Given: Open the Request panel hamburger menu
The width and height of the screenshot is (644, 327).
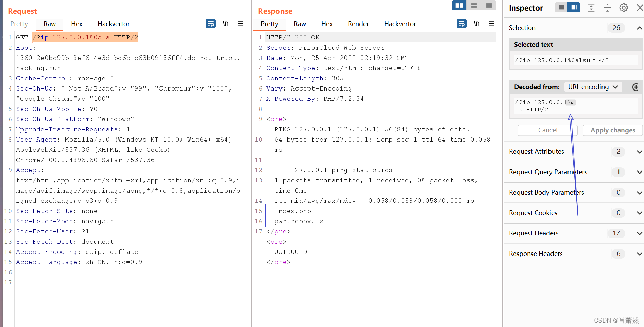Looking at the screenshot, I should 240,23.
